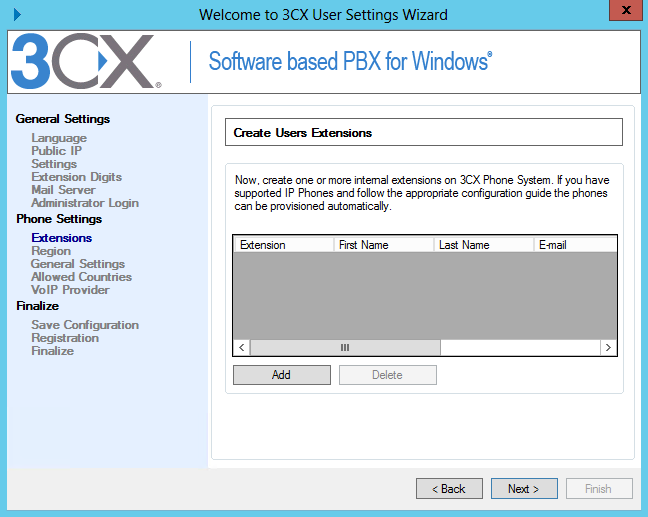Sort by Extension column header
The height and width of the screenshot is (517, 648).
(x=284, y=245)
